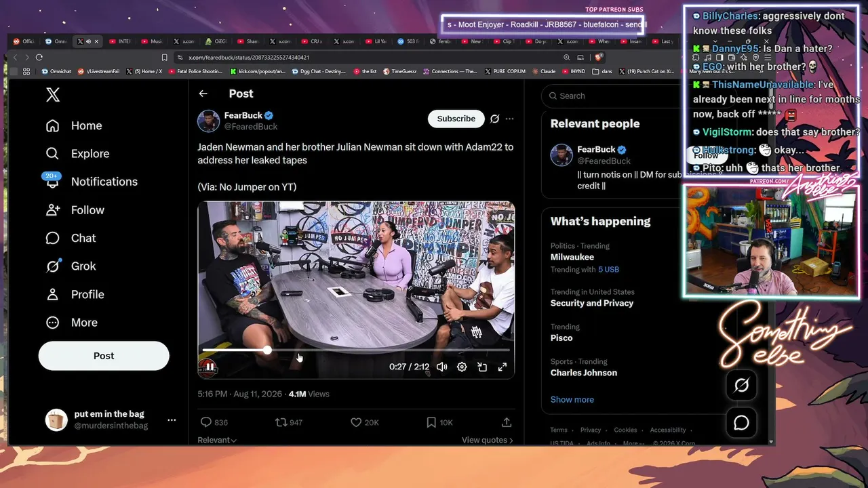Open the More menu in X sidebar

tap(72, 323)
